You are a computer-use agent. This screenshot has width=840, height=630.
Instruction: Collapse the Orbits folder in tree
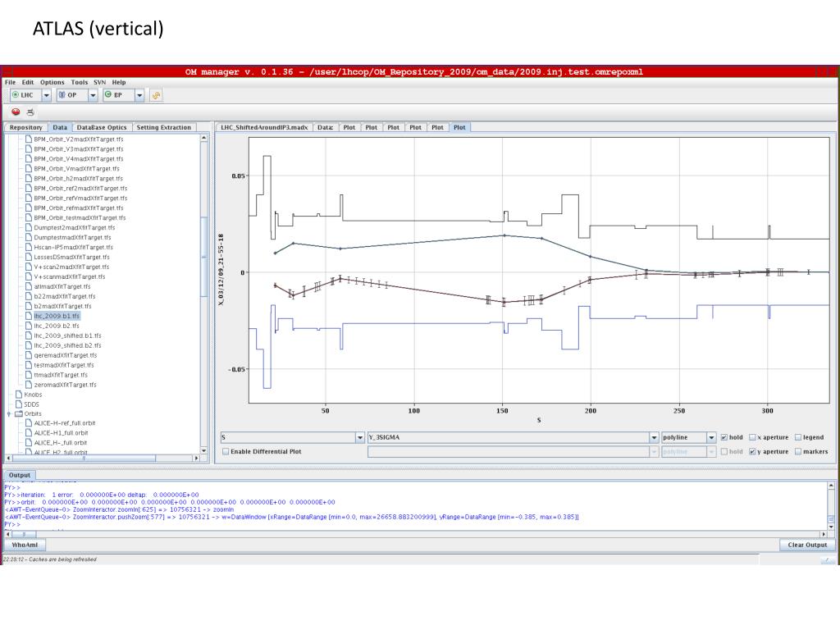9,414
